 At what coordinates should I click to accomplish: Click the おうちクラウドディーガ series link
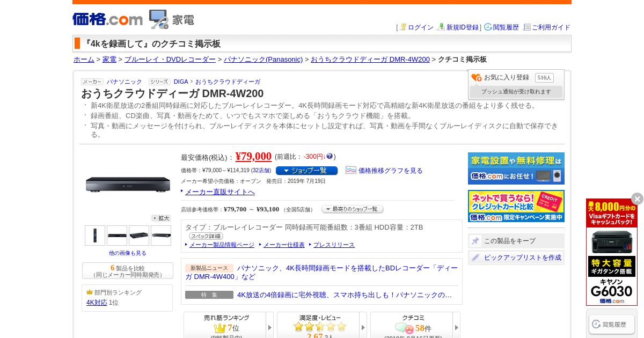[228, 82]
